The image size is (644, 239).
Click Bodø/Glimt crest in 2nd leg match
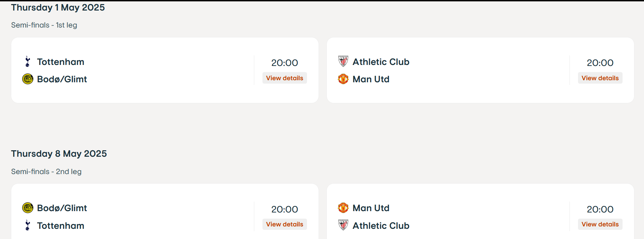28,208
